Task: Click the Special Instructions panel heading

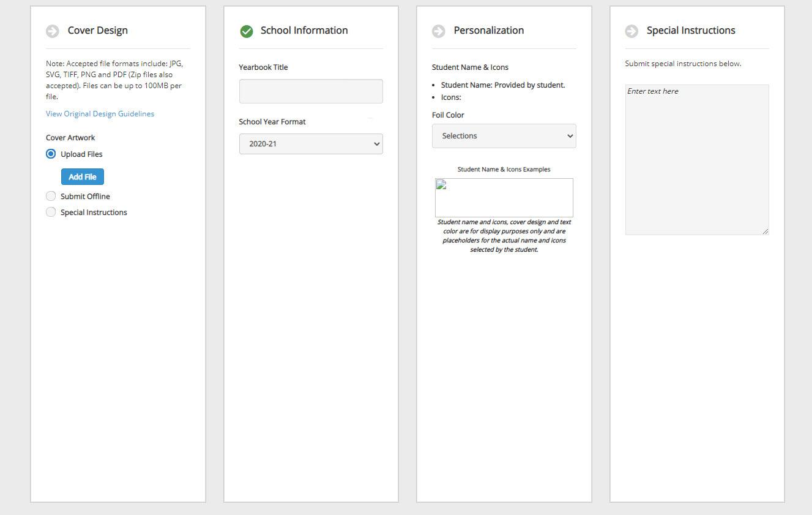Action: tap(691, 31)
